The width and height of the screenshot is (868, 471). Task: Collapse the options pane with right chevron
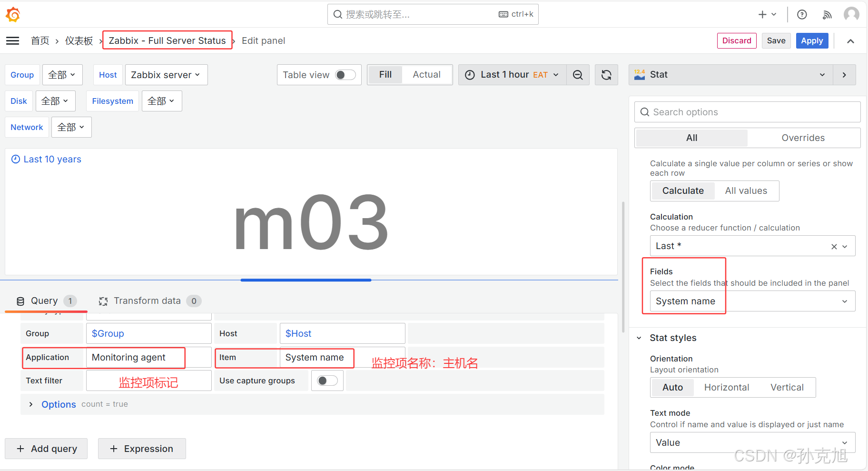(x=844, y=75)
